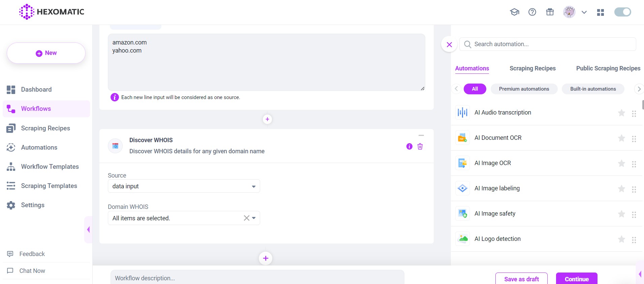
Task: Click the automation list scrollbar
Action: pos(643,105)
